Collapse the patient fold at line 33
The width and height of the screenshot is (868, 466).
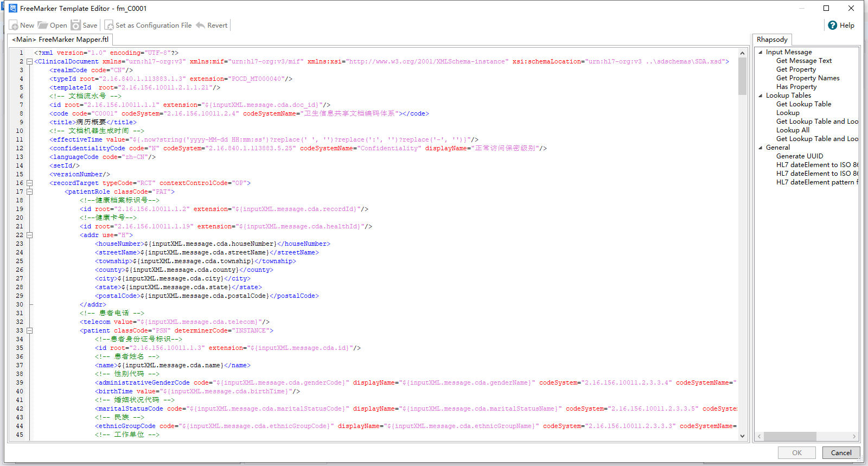30,330
